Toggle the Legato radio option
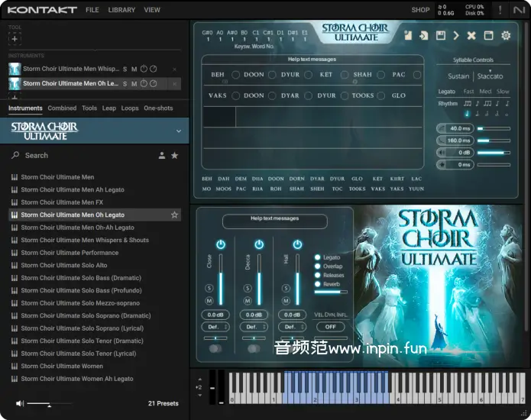The width and height of the screenshot is (531, 420). (318, 257)
